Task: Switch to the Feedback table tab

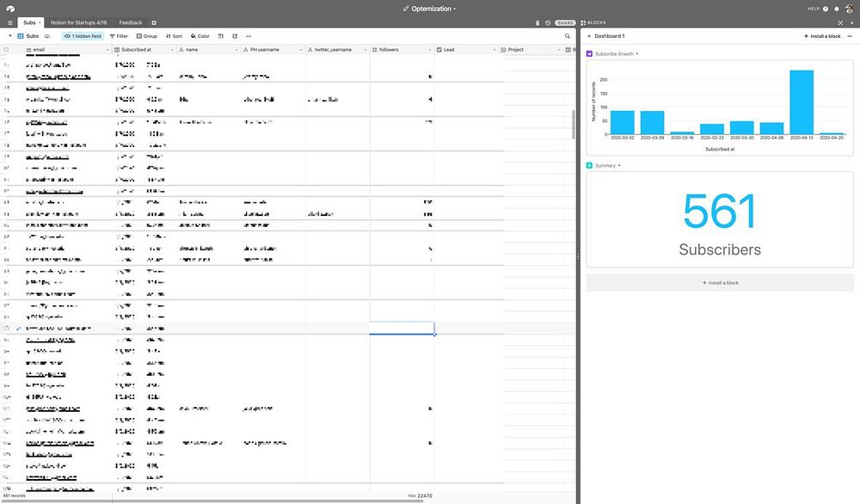Action: click(131, 22)
